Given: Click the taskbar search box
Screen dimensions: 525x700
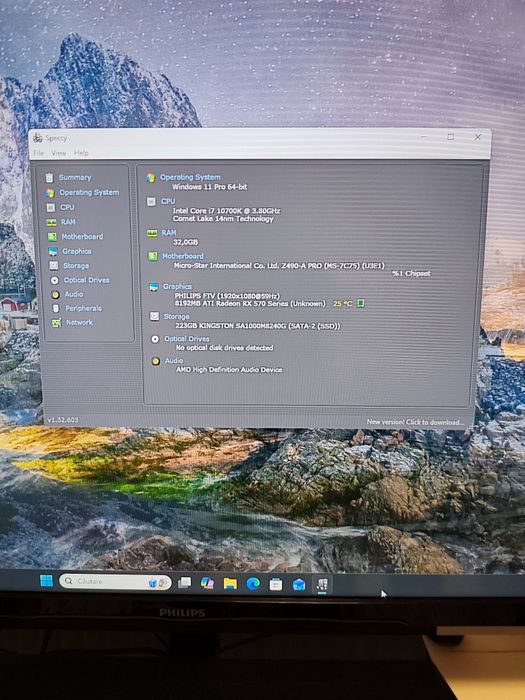Looking at the screenshot, I should coord(115,582).
